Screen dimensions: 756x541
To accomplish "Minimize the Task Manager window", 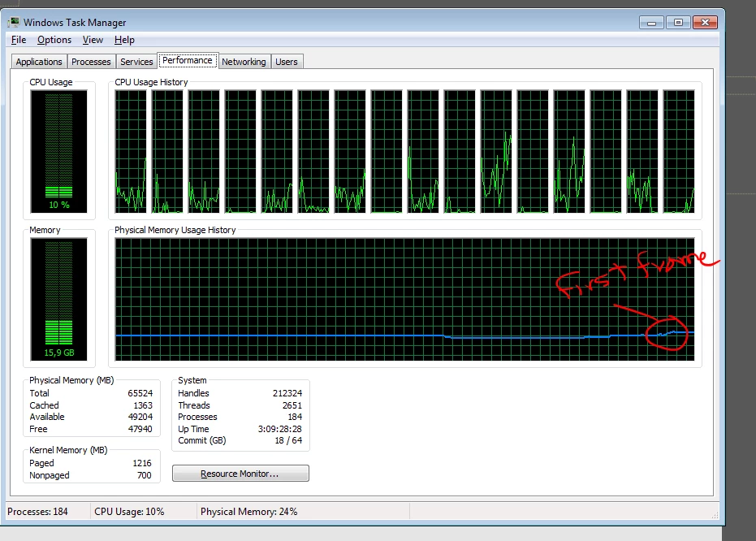I will pyautogui.click(x=651, y=23).
